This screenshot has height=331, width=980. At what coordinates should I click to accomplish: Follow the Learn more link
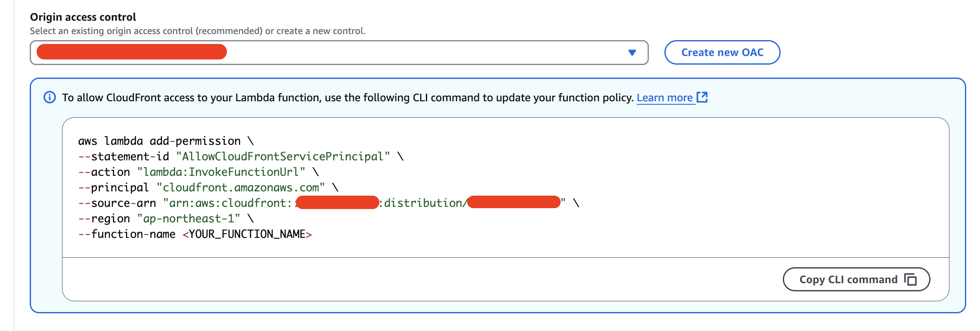(665, 97)
